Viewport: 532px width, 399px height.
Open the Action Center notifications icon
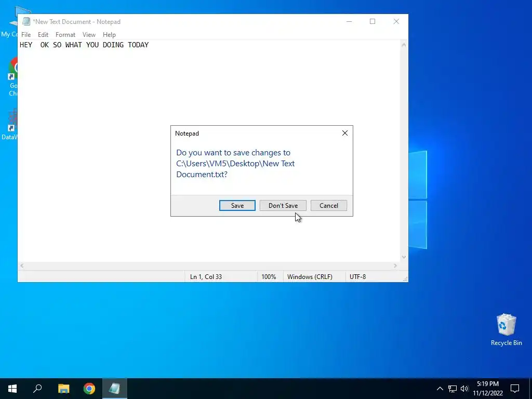coord(515,389)
